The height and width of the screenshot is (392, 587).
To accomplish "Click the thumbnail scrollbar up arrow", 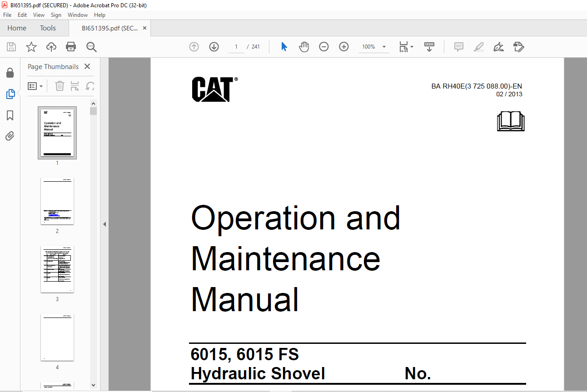I will [94, 103].
